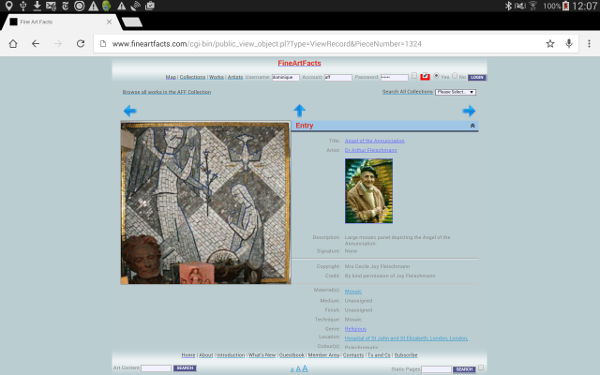Open the Collections menu link
The width and height of the screenshot is (600, 375).
click(x=192, y=77)
